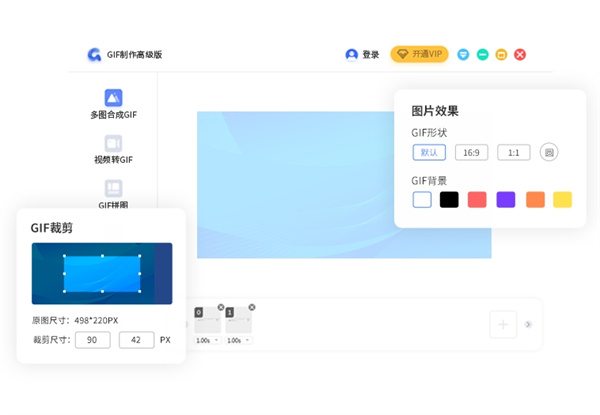Minimize using the green title bar button

[x=483, y=55]
